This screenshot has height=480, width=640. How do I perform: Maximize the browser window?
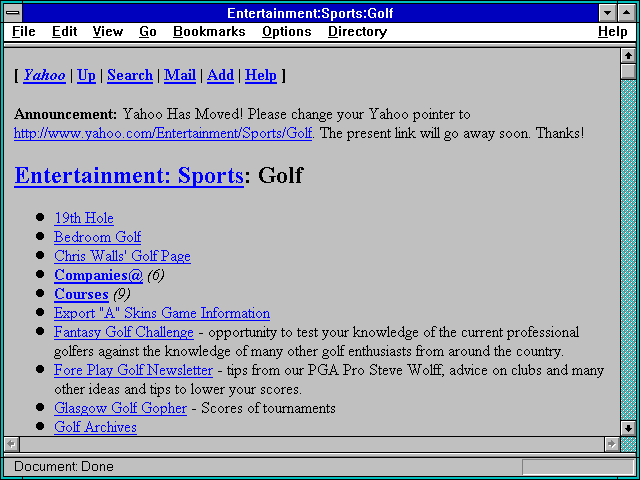[627, 13]
